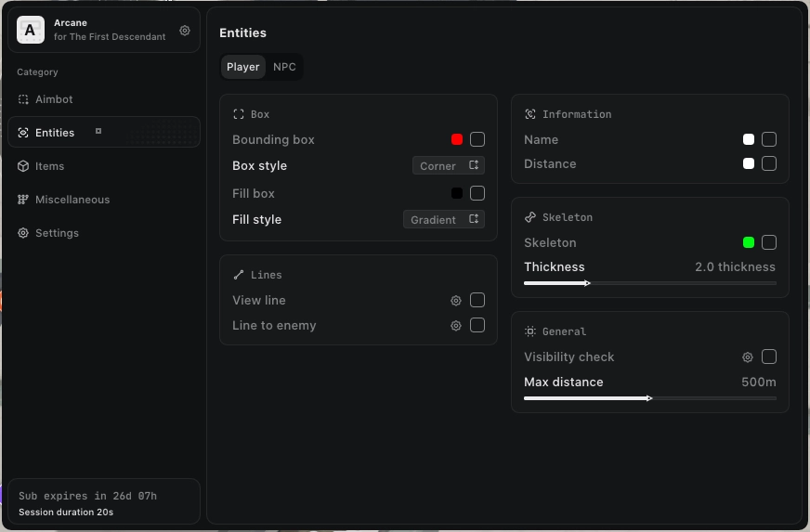Image resolution: width=810 pixels, height=532 pixels.
Task: Enable the Skeleton checkbox
Action: [769, 242]
